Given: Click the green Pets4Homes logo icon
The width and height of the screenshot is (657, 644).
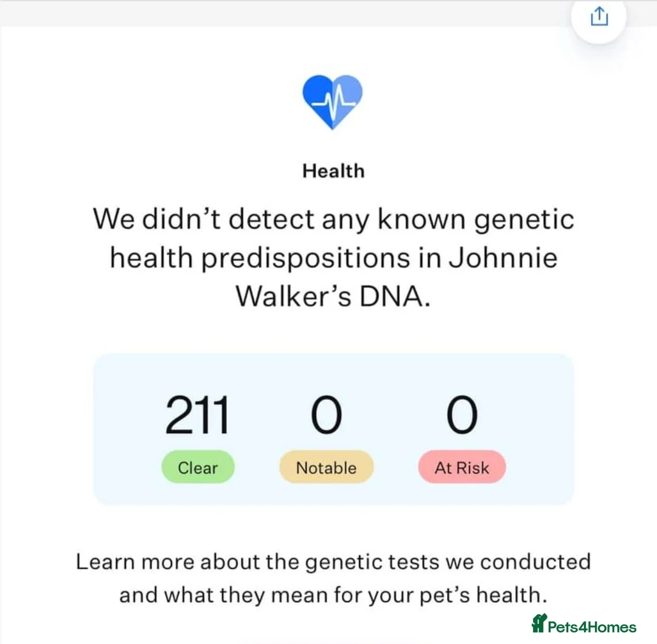Looking at the screenshot, I should click(539, 624).
